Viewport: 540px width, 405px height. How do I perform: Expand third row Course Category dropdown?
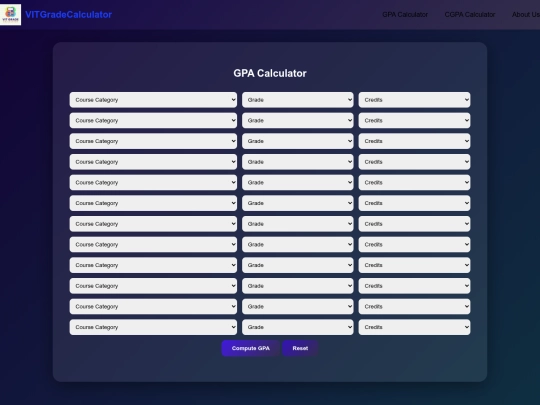(153, 141)
